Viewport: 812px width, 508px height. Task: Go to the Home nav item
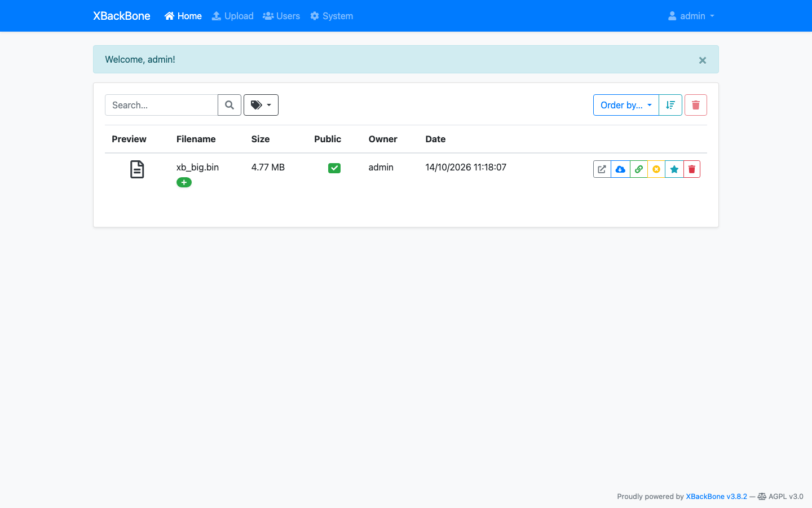tap(183, 16)
